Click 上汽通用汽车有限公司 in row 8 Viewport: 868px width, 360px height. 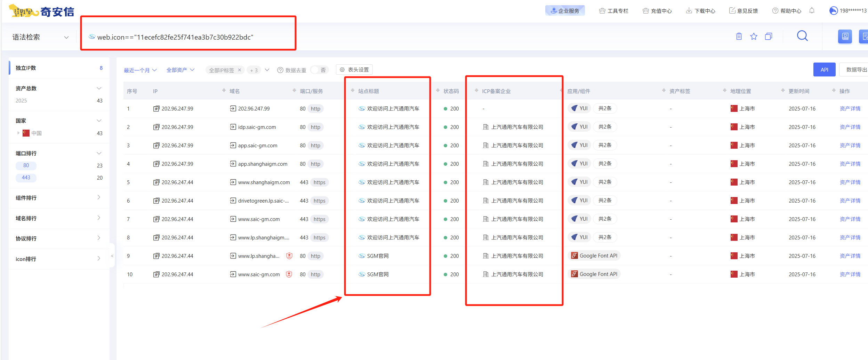(x=517, y=238)
